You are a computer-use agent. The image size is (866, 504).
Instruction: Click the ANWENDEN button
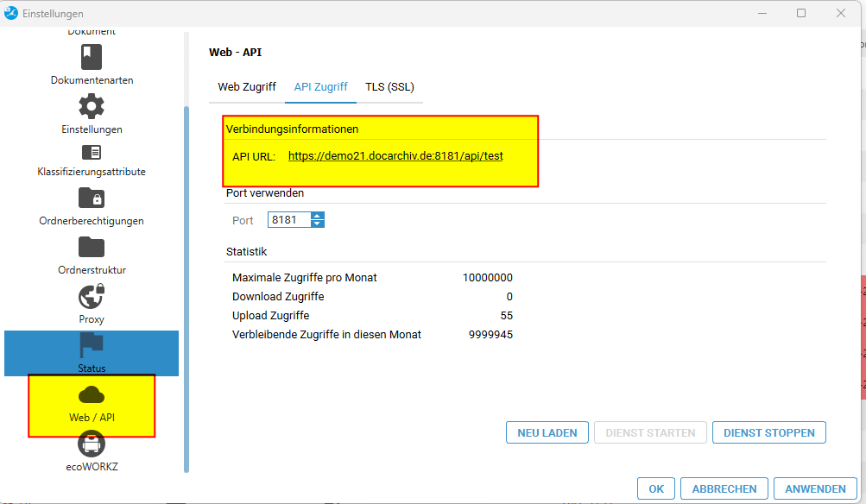[x=815, y=489]
